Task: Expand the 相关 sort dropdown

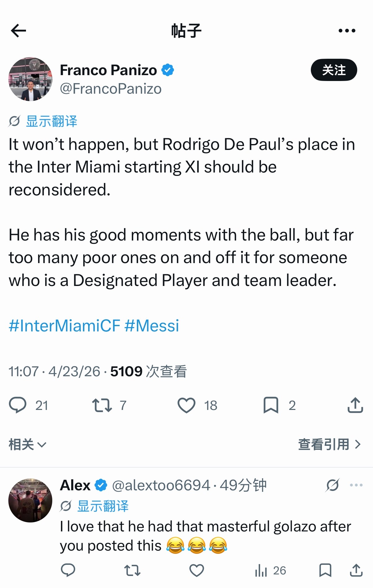Action: pyautogui.click(x=27, y=445)
